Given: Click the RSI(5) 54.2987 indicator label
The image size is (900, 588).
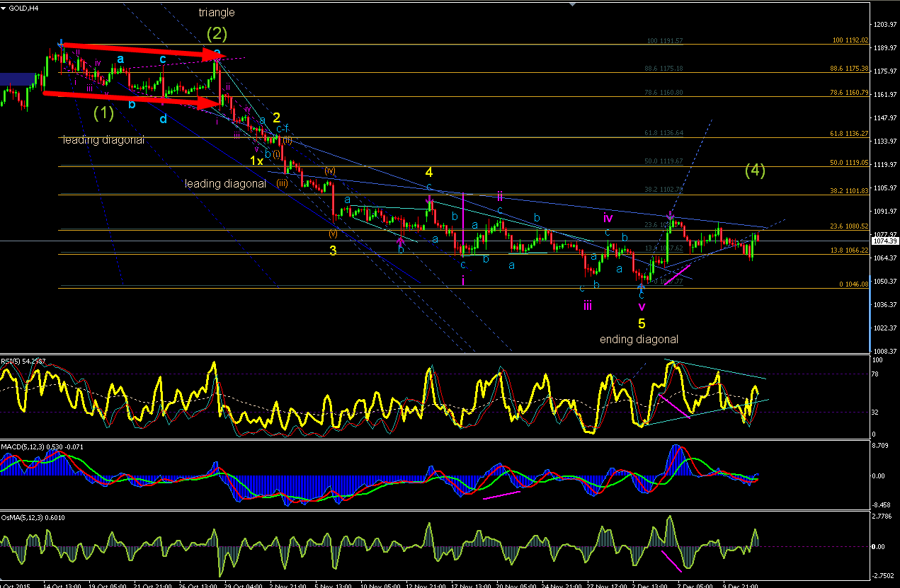Looking at the screenshot, I should (x=23, y=362).
